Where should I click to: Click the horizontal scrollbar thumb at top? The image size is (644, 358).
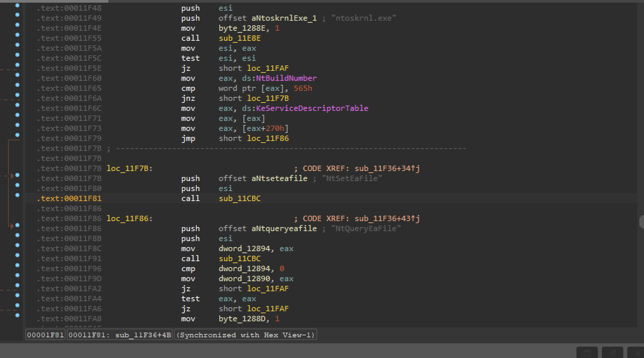click(54, 1)
